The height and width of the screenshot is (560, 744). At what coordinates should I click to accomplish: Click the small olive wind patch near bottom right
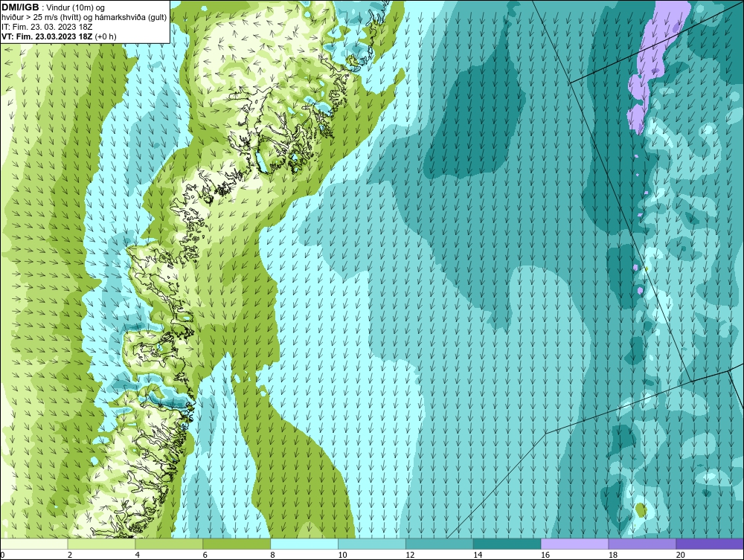641,510
